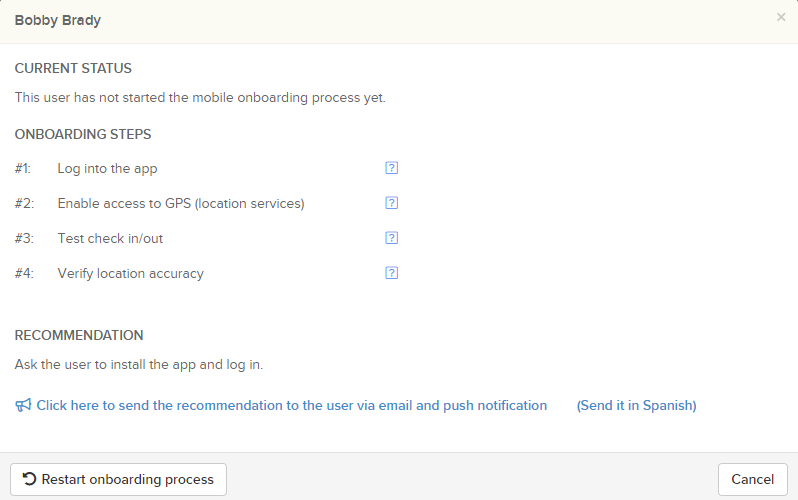The width and height of the screenshot is (798, 500).
Task: Select step #2 Enable access to GPS text
Action: (x=181, y=204)
